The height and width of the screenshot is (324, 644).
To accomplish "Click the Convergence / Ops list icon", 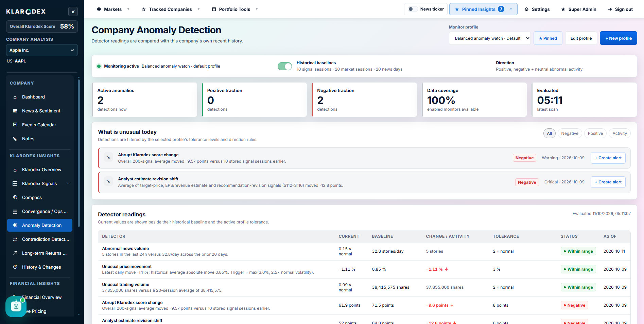I will [x=15, y=211].
